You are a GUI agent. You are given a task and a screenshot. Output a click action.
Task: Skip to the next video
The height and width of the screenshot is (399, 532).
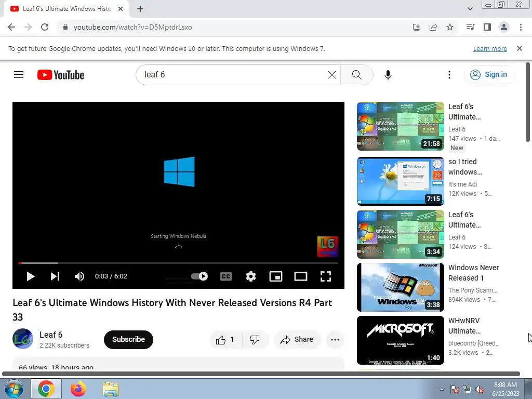[55, 276]
